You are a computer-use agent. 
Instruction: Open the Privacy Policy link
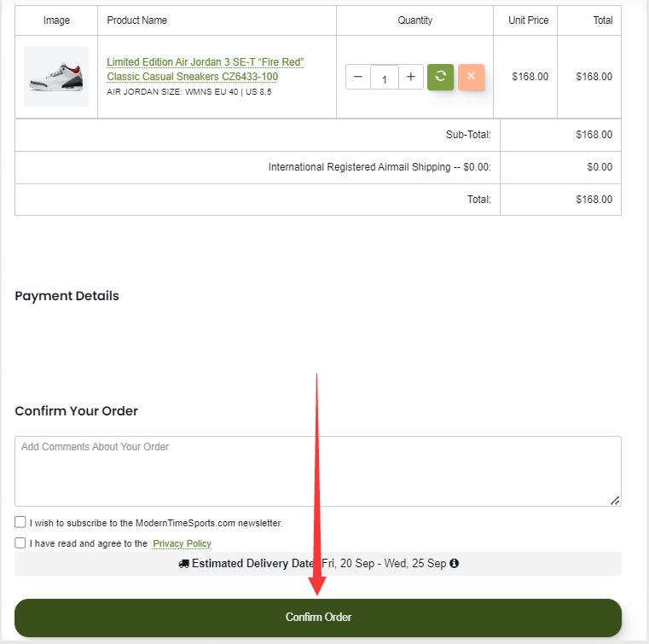click(x=183, y=543)
